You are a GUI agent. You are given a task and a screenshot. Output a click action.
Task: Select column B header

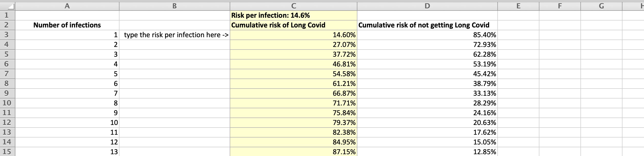[x=174, y=6]
